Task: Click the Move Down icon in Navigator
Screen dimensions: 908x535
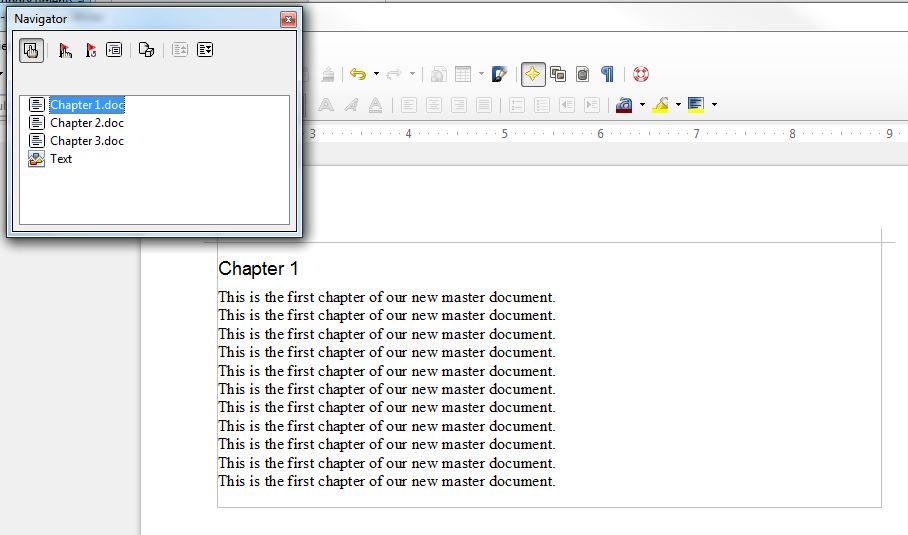Action: [205, 50]
